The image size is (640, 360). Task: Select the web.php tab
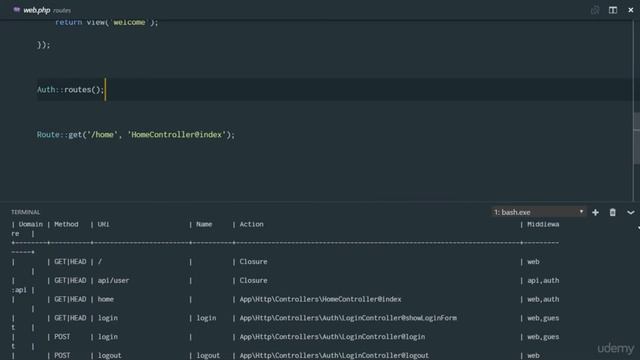[x=42, y=10]
